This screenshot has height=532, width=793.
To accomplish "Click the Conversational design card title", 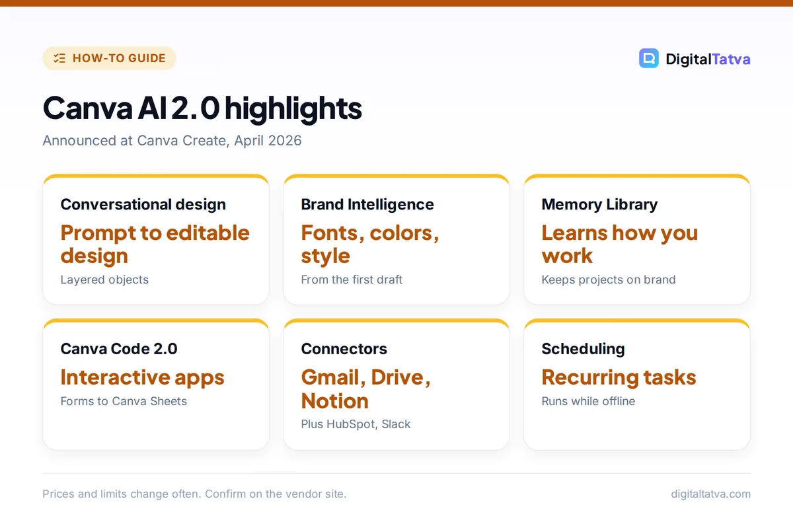I will (143, 204).
